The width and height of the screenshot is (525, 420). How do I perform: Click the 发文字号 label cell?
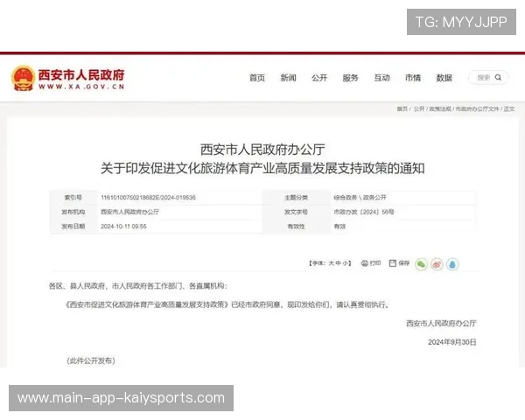coord(296,212)
